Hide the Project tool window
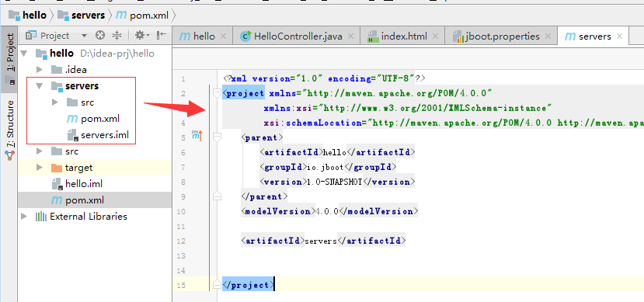This screenshot has height=302, width=644. [162, 36]
